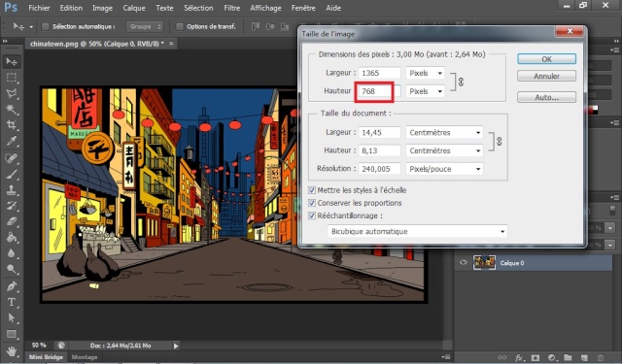Select the Paint Bucket tool

pos(12,237)
